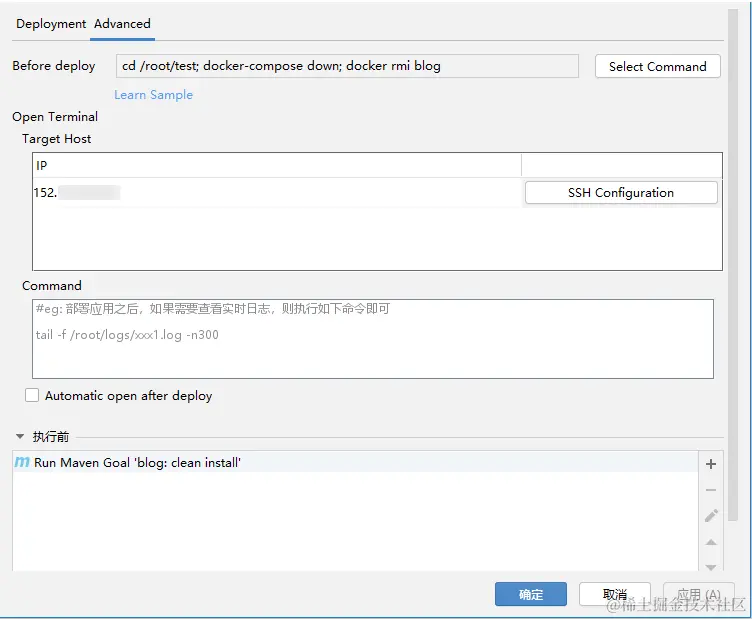This screenshot has height=619, width=752.
Task: Select the 152. IP row
Action: [x=277, y=193]
